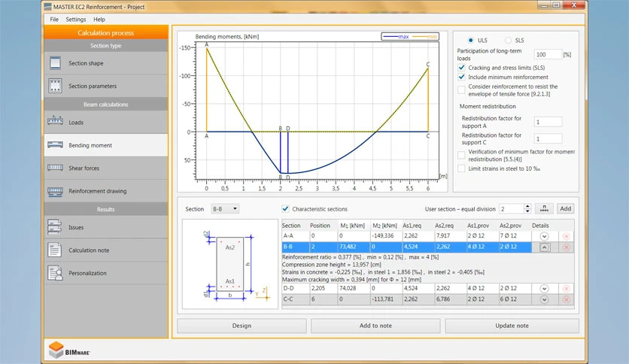Screen dimensions: 629x364
Task: Click the Design button
Action: point(242,326)
